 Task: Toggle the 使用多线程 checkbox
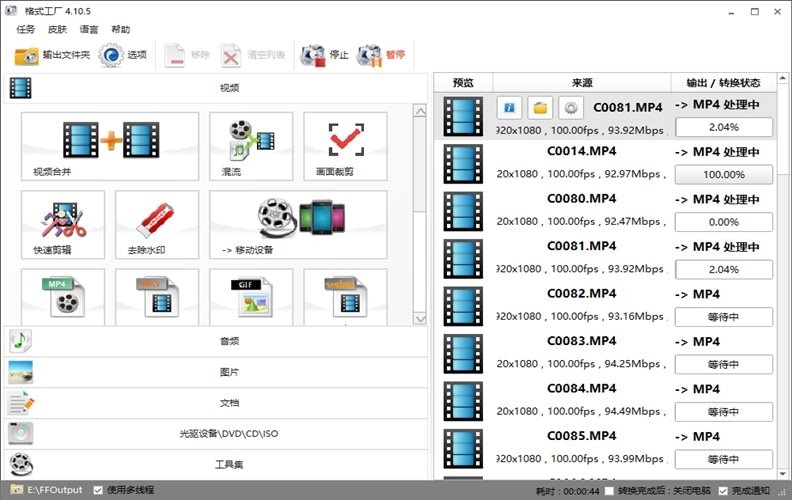click(x=98, y=490)
